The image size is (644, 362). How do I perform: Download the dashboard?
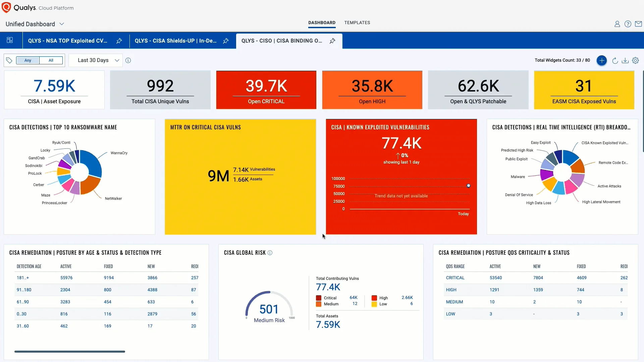click(x=625, y=60)
